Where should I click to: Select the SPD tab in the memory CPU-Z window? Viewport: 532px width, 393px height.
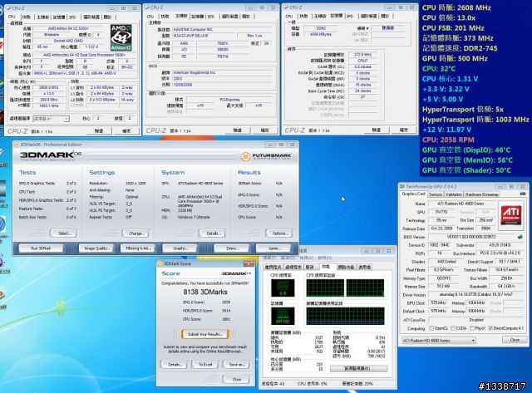pos(350,17)
